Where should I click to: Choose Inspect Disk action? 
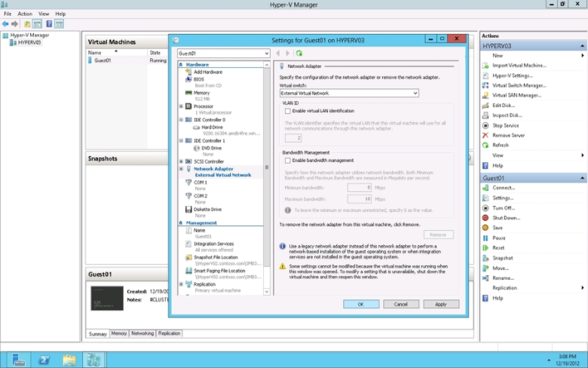507,115
